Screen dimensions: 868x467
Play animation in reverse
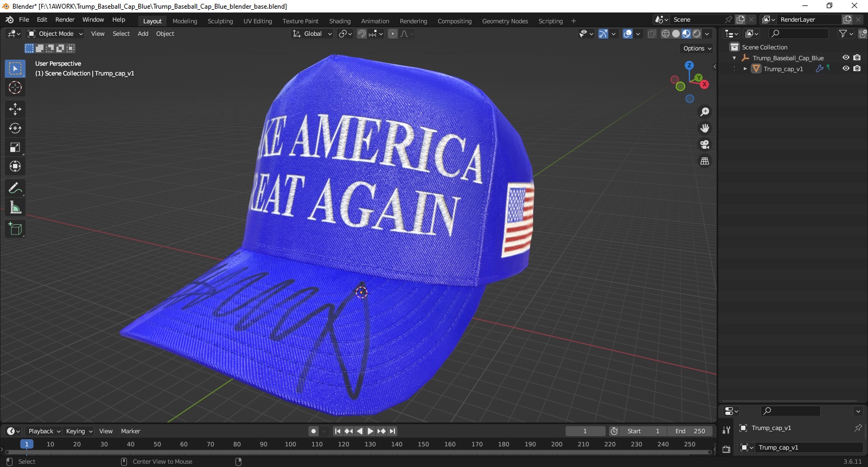[359, 431]
